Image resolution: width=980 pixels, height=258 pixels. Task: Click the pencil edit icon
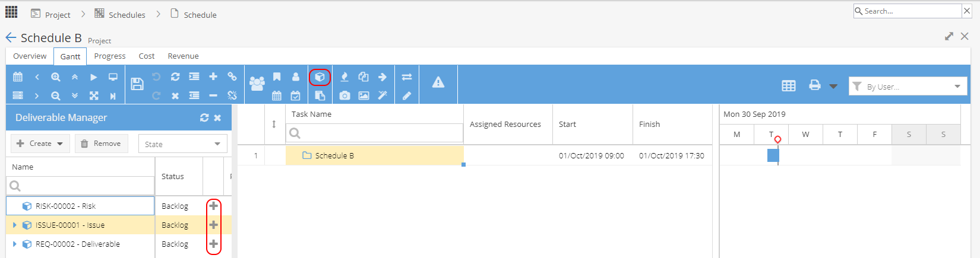[x=407, y=95]
